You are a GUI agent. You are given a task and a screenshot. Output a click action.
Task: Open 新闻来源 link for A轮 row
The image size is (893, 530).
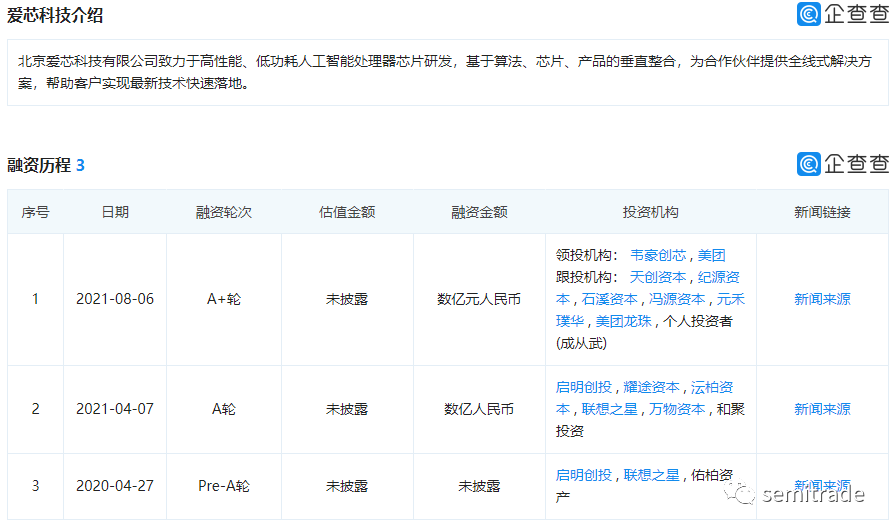pyautogui.click(x=822, y=409)
